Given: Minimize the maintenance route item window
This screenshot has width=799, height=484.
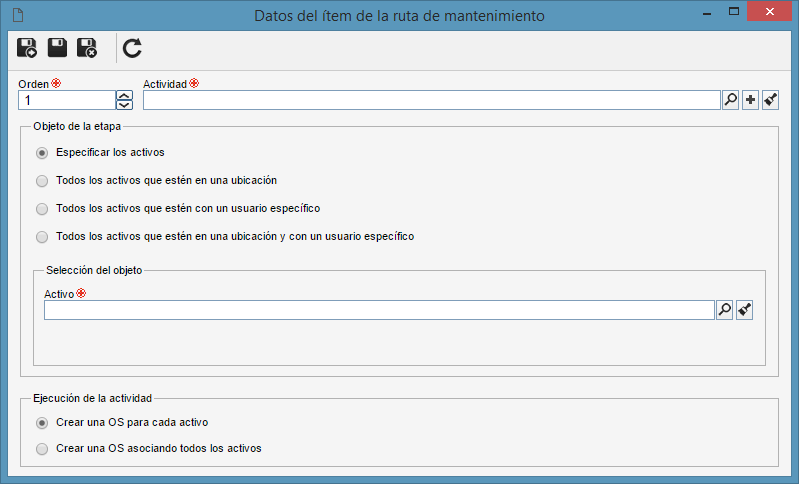Looking at the screenshot, I should coord(707,14).
